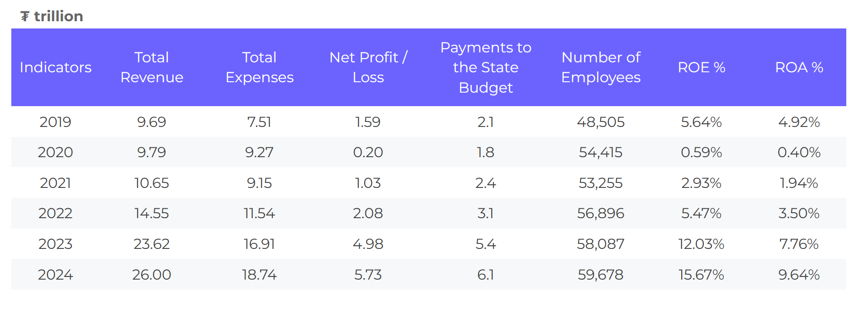Click the 2.4 state budget payment cell

pyautogui.click(x=486, y=183)
